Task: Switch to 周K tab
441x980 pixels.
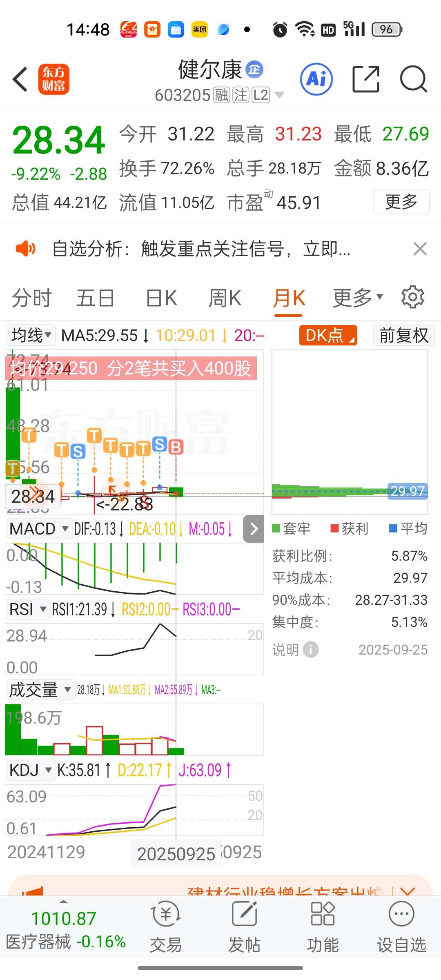Action: (x=225, y=298)
